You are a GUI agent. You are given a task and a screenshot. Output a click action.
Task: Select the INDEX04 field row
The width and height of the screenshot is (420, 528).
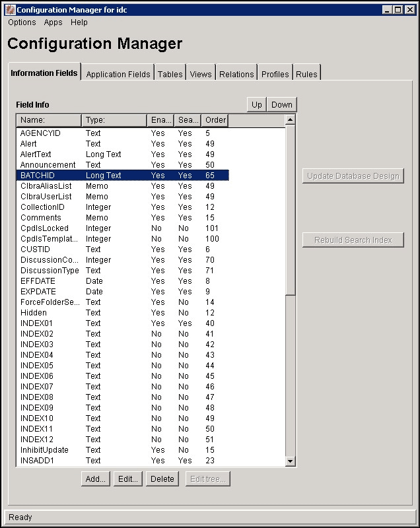[x=123, y=355]
